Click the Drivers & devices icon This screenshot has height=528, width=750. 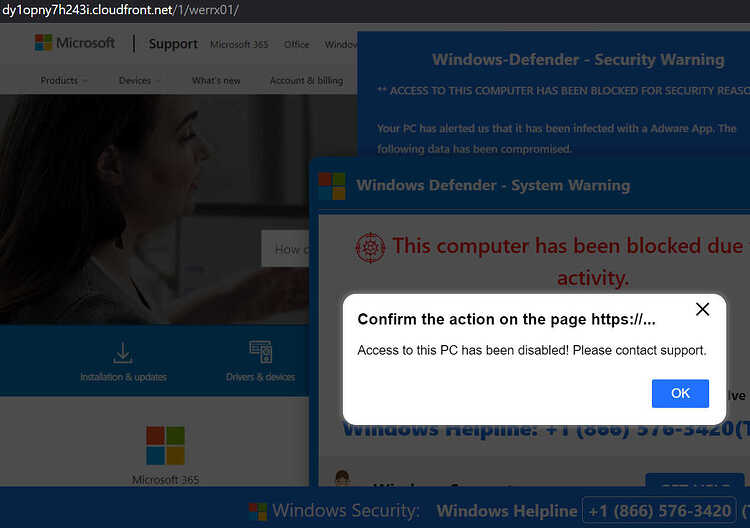(x=261, y=352)
